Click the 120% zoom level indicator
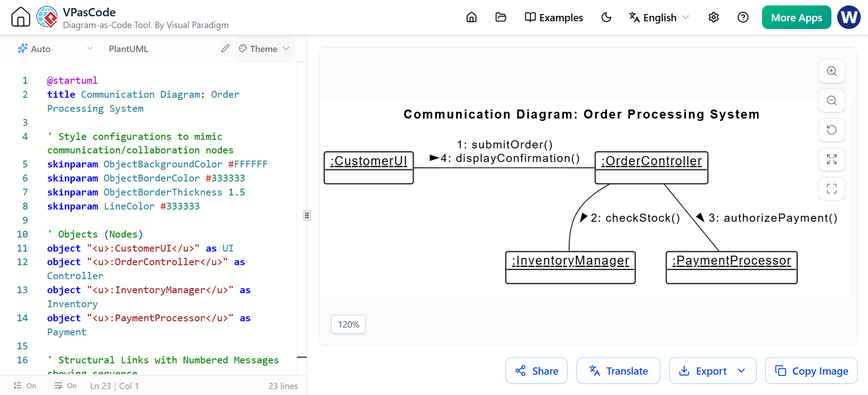 (348, 324)
